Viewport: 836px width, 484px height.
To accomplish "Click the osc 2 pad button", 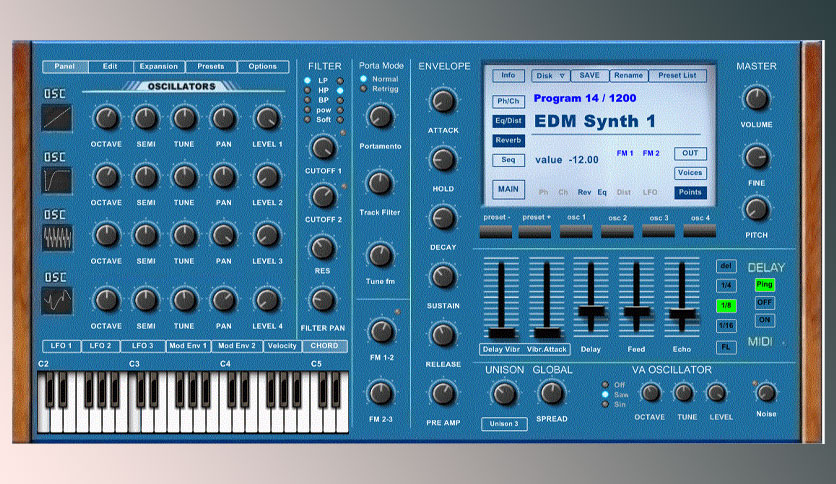I will pyautogui.click(x=617, y=231).
